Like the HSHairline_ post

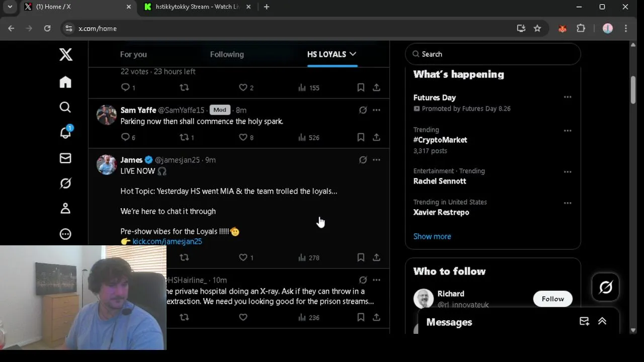243,317
